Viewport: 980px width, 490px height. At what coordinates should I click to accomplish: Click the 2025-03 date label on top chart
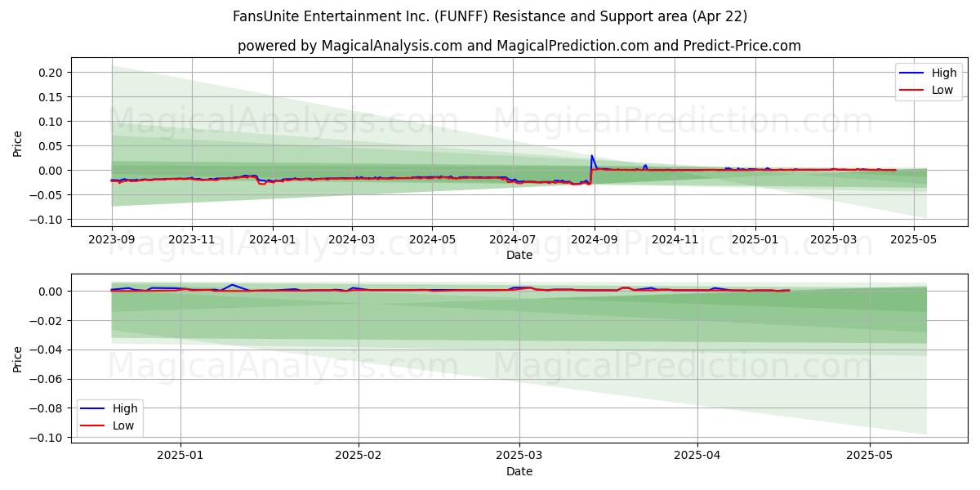click(x=833, y=240)
